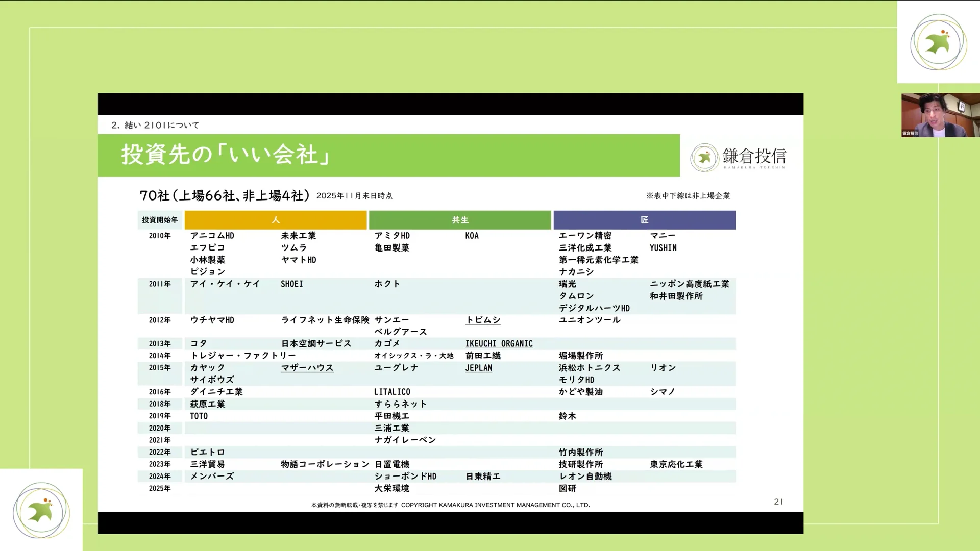Viewport: 980px width, 551px height.
Task: Click the underlined JEPLAN entry
Action: click(479, 368)
